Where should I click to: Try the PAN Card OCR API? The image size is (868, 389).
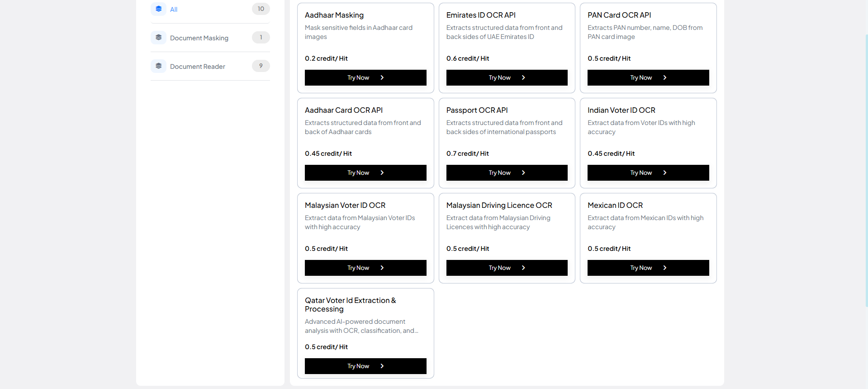pyautogui.click(x=648, y=77)
